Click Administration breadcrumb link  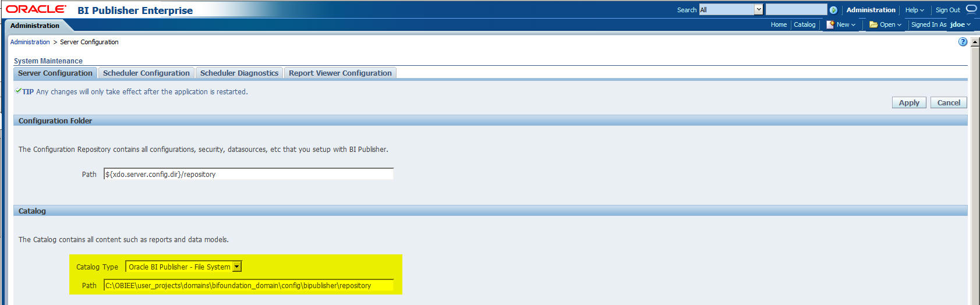coord(30,42)
